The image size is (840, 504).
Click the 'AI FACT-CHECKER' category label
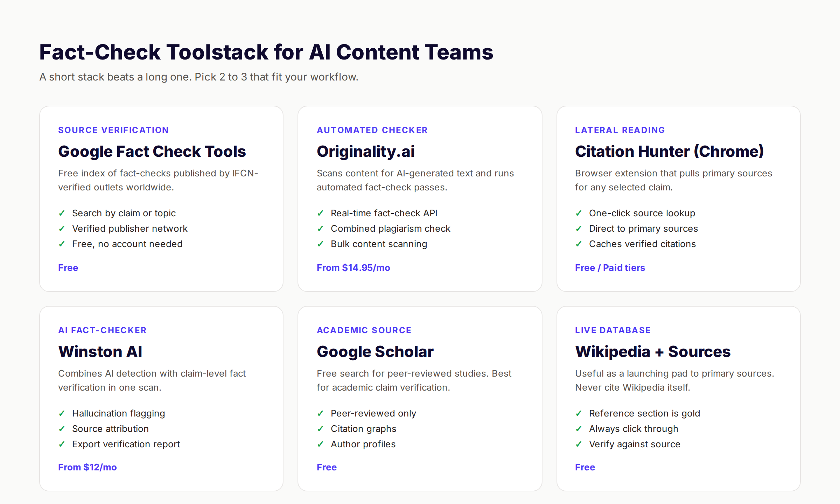tap(102, 330)
